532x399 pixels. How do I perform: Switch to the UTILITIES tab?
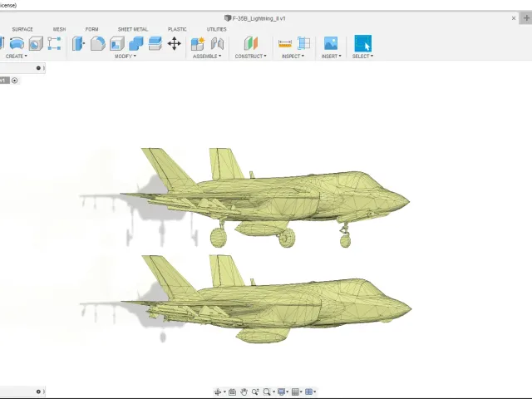pyautogui.click(x=216, y=30)
